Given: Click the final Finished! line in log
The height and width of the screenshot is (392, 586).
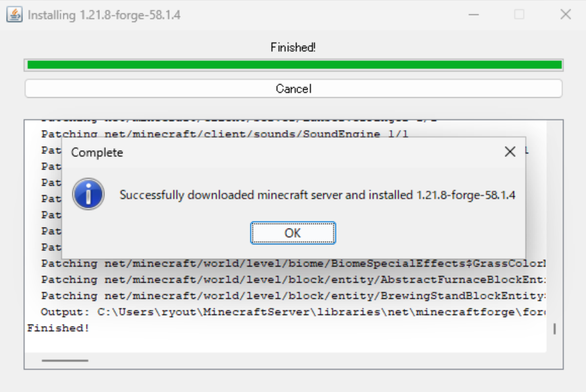Looking at the screenshot, I should click(58, 328).
